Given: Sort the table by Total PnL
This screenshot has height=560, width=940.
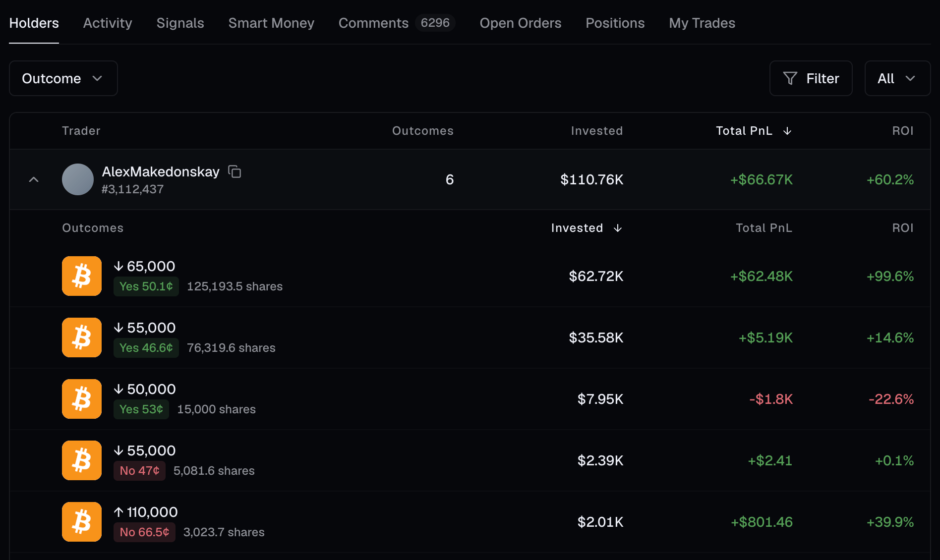Looking at the screenshot, I should click(x=744, y=131).
